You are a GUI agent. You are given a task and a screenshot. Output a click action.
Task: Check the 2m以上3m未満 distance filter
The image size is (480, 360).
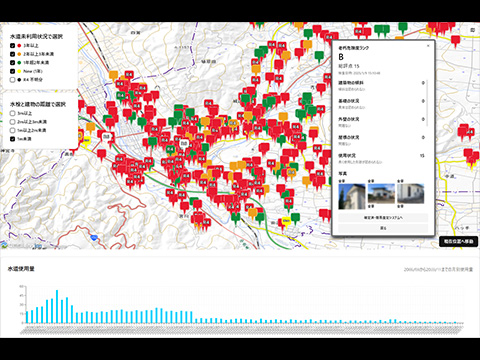point(12,122)
